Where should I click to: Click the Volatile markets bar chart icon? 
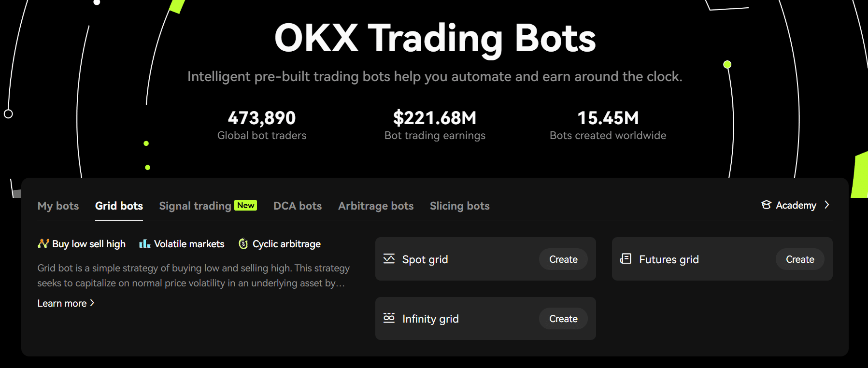[145, 243]
